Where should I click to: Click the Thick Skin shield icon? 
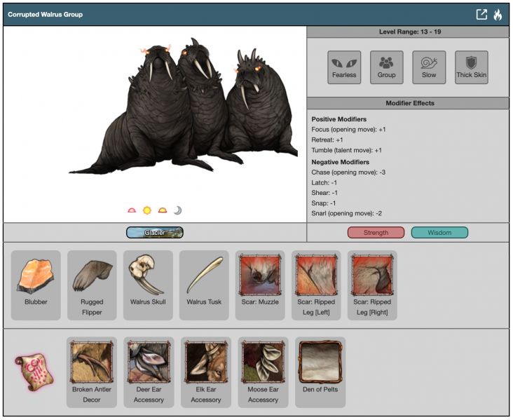(471, 67)
